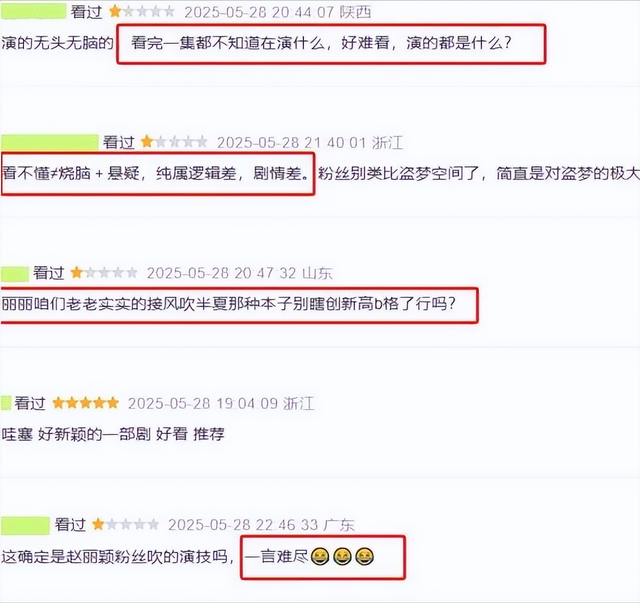Viewport: 640px width, 603px height.
Task: Select the comment 哇塞 好新颖的一部剧 好看 推荐
Action: pyautogui.click(x=113, y=434)
